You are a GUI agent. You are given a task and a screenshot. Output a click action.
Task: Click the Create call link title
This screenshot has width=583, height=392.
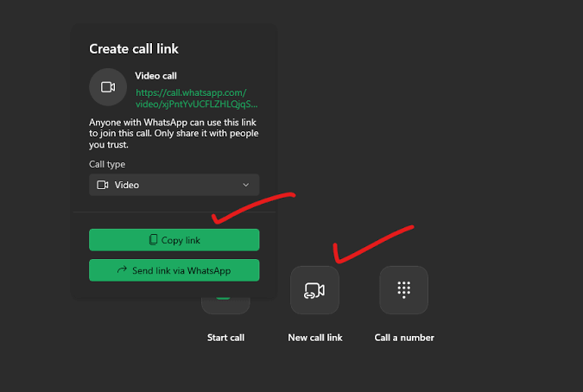pos(134,49)
